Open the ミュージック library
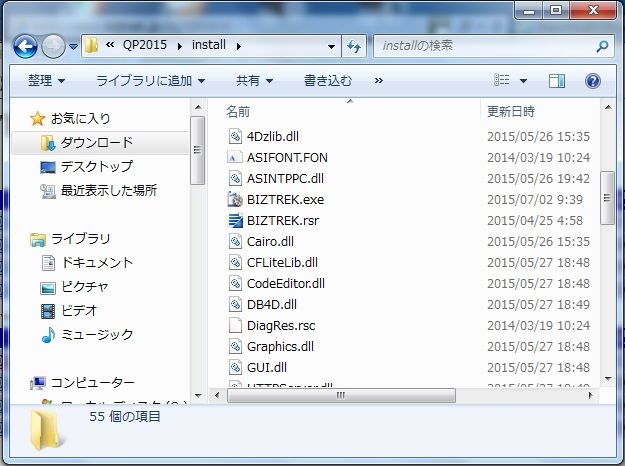 [x=97, y=334]
